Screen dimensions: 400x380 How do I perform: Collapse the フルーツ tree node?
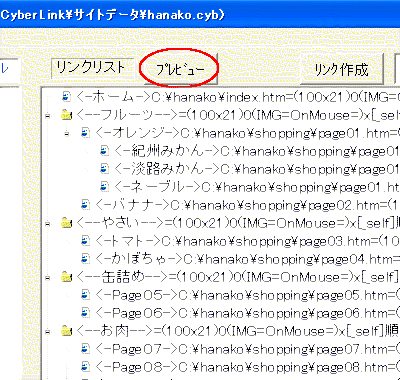[x=48, y=116]
